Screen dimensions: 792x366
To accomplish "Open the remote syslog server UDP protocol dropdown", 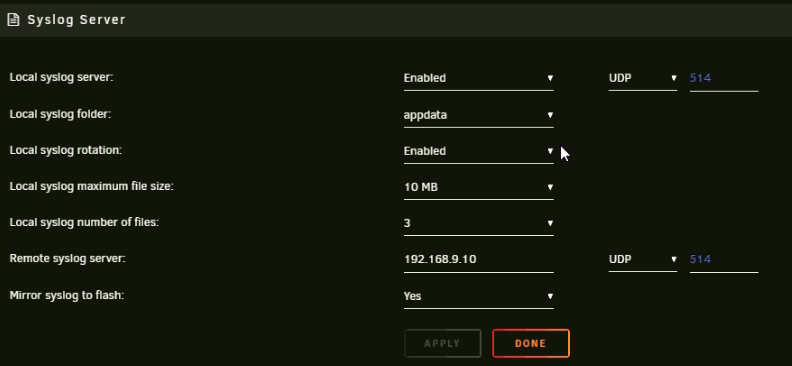I will click(642, 259).
